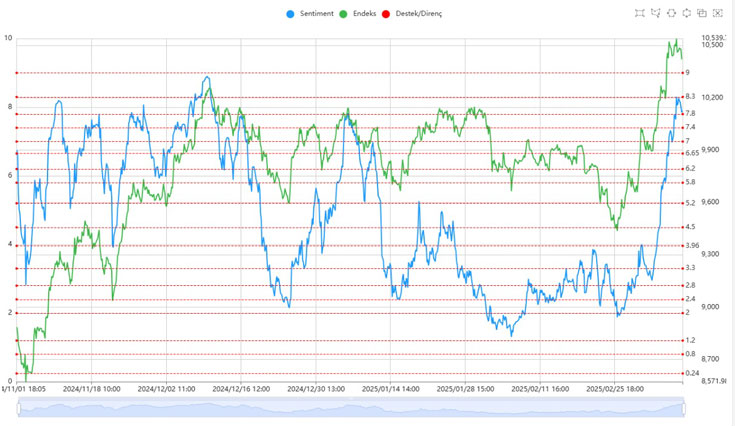This screenshot has width=735, height=426.
Task: Click the 0.8 support level label
Action: pos(690,354)
